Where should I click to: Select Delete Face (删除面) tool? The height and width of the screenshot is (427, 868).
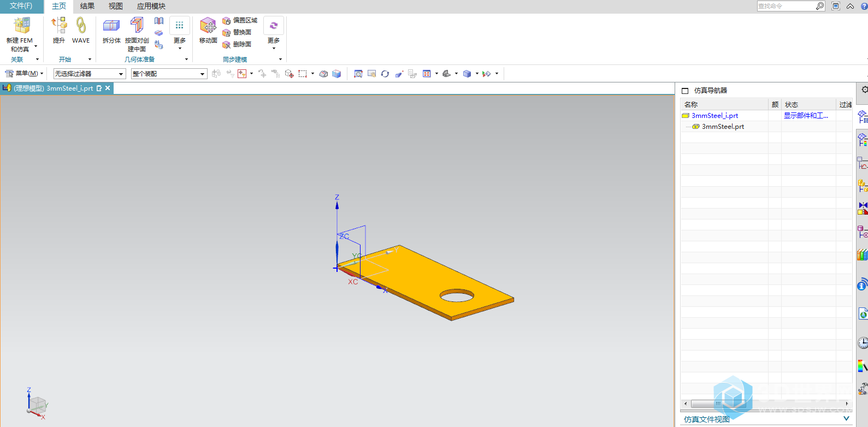(237, 44)
